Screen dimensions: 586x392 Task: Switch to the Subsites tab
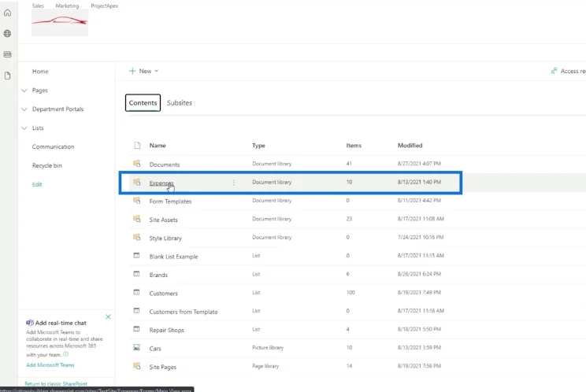[x=180, y=102]
